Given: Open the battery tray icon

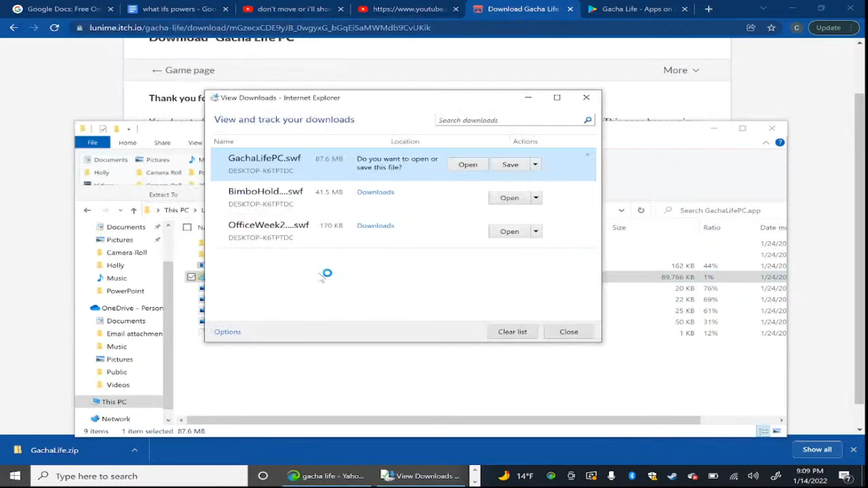Looking at the screenshot, I should [713, 476].
